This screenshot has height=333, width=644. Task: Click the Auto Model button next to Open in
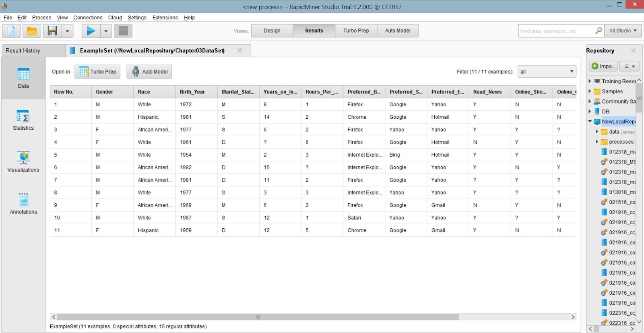(x=149, y=72)
